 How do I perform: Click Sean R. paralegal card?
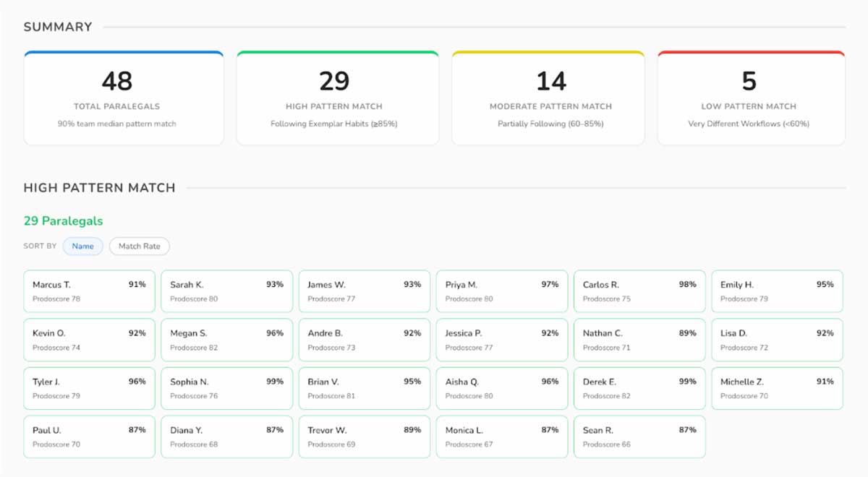click(639, 437)
